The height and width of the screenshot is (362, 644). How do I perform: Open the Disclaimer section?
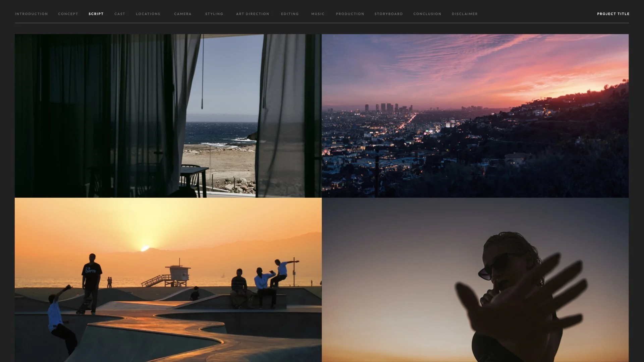point(465,14)
